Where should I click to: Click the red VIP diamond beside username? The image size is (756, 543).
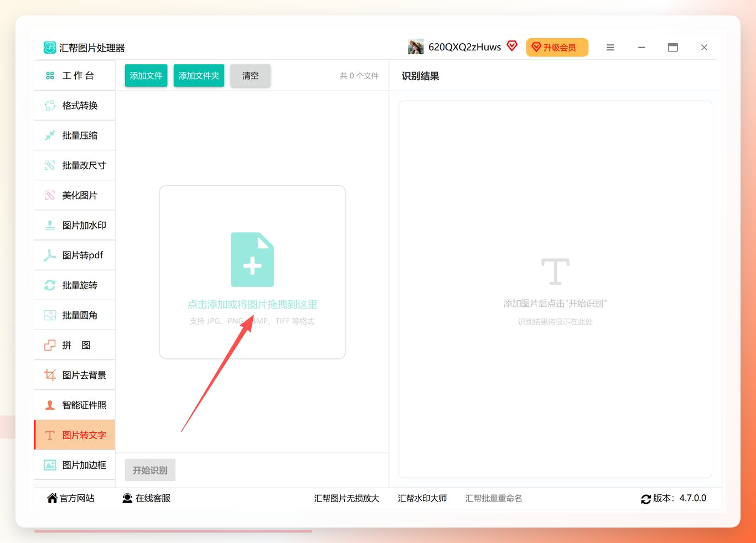[512, 46]
